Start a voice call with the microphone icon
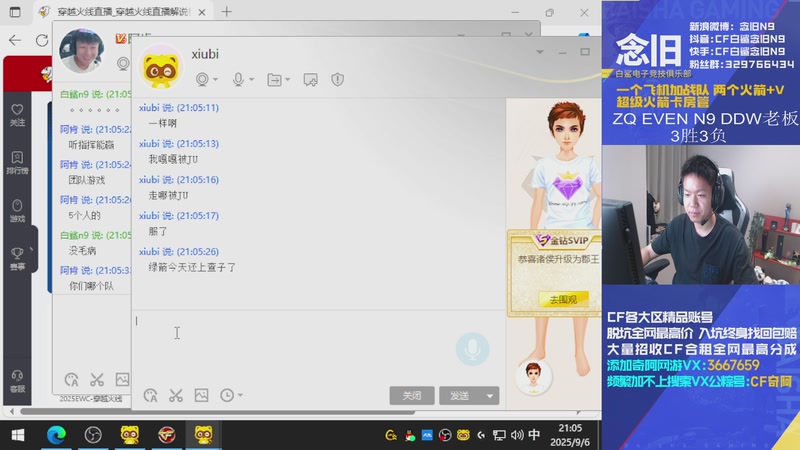This screenshot has width=800, height=450. pyautogui.click(x=238, y=80)
